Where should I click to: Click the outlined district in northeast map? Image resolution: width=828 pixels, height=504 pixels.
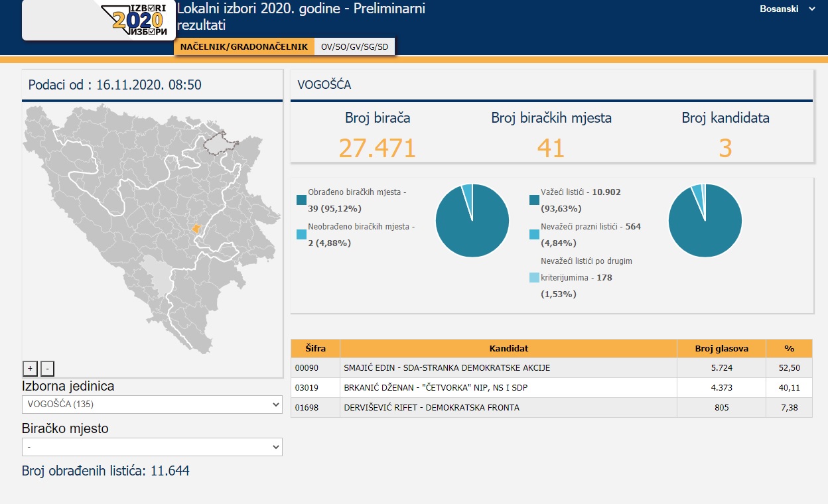pyautogui.click(x=219, y=143)
